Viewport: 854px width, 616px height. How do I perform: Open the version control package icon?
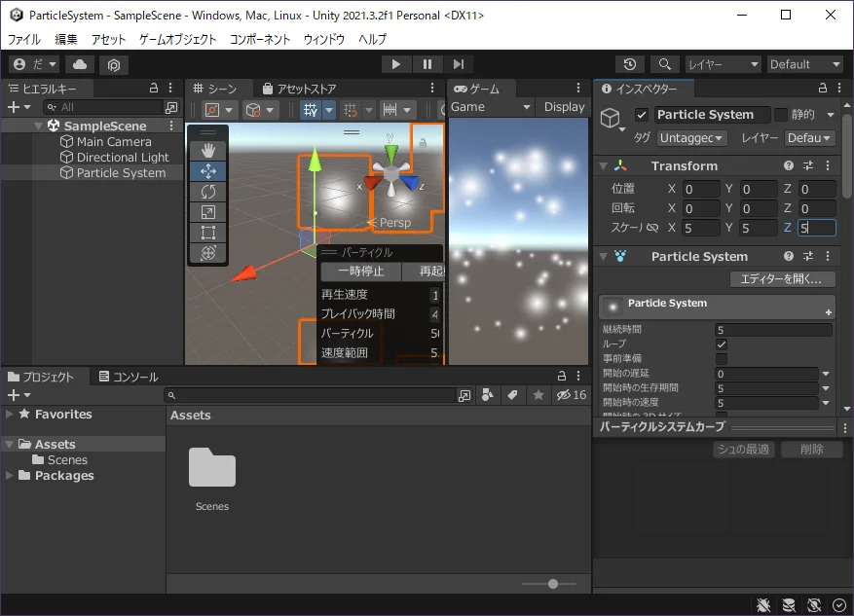113,65
